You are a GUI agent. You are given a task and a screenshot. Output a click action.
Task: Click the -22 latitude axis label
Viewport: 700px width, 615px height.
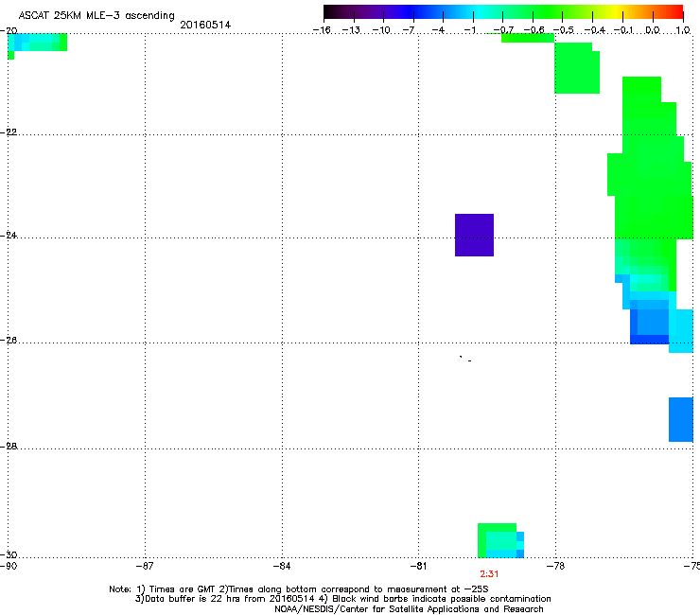pyautogui.click(x=9, y=132)
